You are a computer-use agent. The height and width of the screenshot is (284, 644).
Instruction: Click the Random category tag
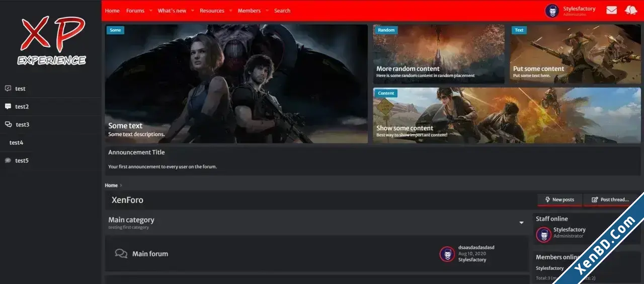tap(386, 30)
